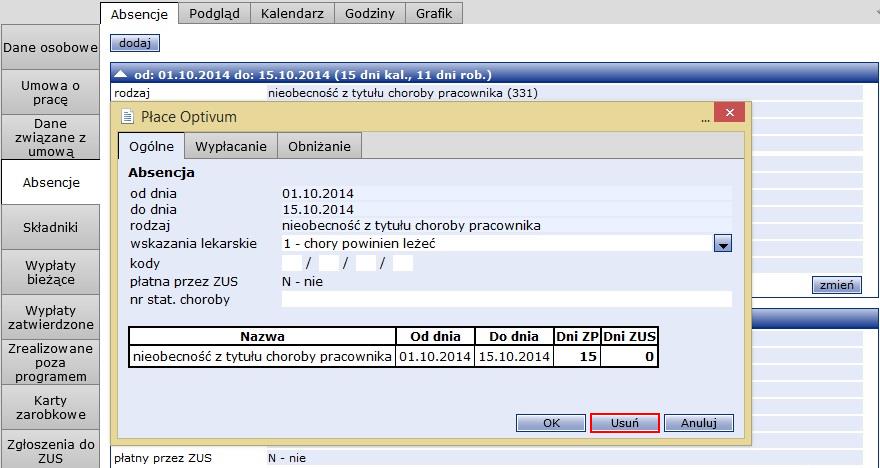Open Składniki sidebar section
The image size is (880, 468).
50,227
